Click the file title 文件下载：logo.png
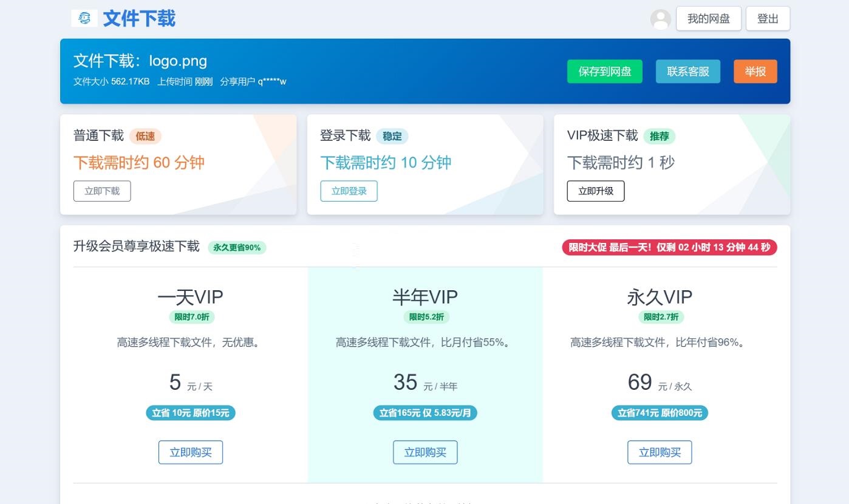This screenshot has height=504, width=849. click(x=140, y=61)
